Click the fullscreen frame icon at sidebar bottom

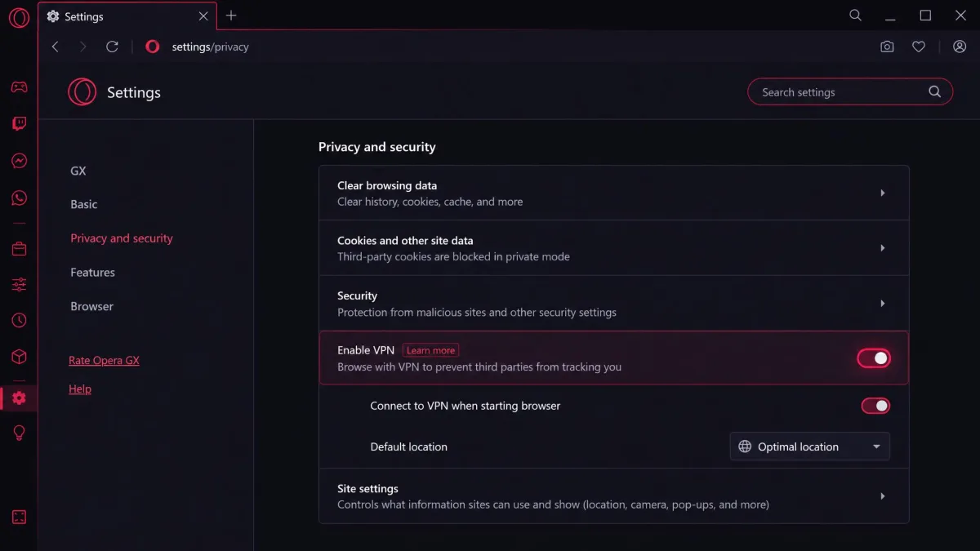pos(19,517)
